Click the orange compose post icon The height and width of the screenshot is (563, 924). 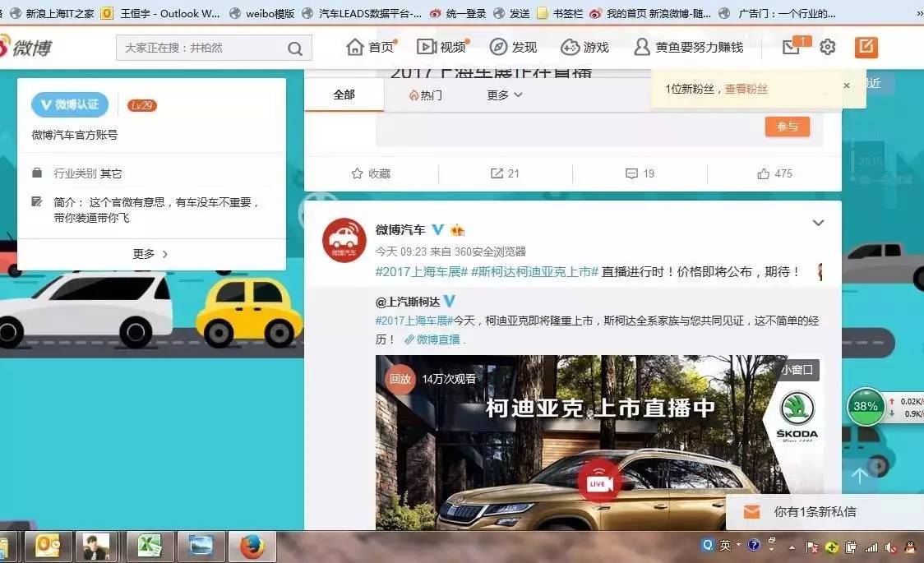pyautogui.click(x=866, y=47)
